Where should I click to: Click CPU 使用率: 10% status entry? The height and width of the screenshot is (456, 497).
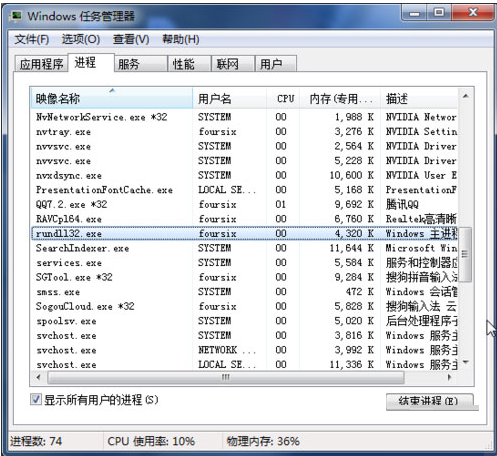[151, 441]
